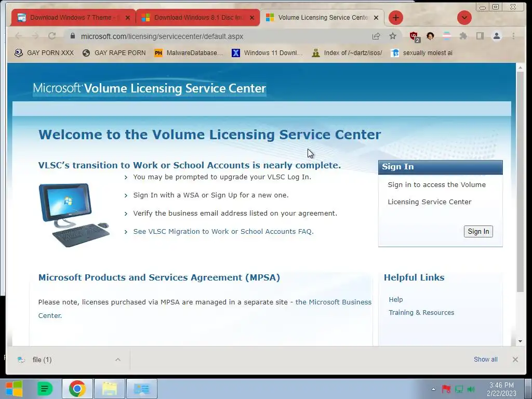Close the Download Windows 7 Theme tab

[128, 18]
